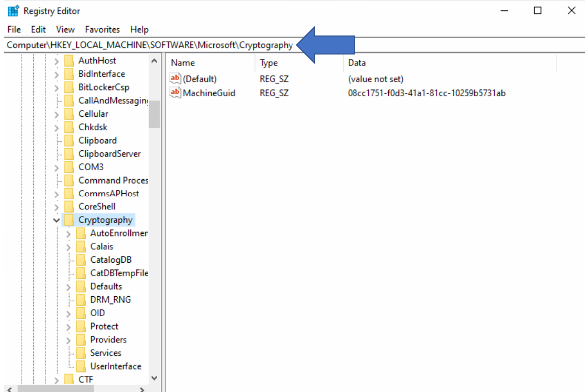Expand the BidInterface key
This screenshot has height=392, width=585.
pyautogui.click(x=57, y=74)
